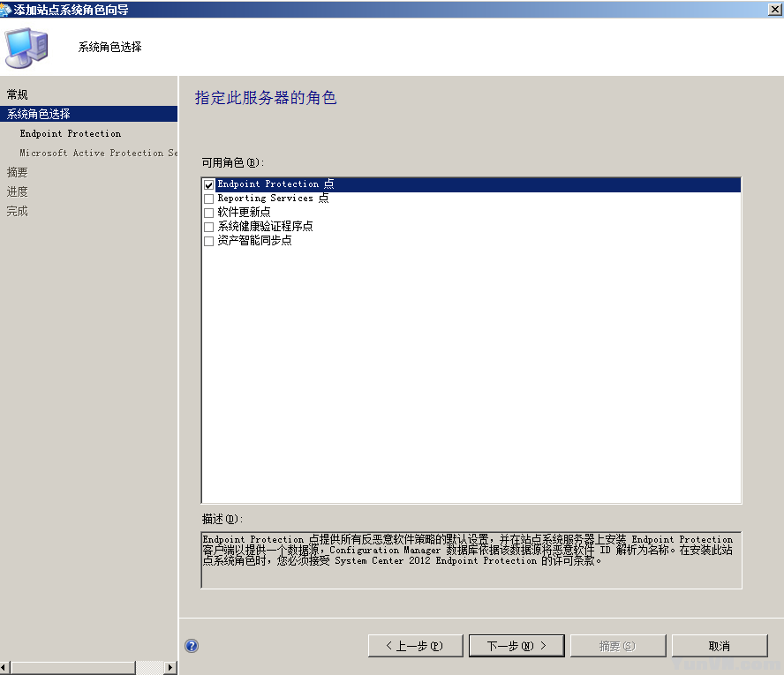This screenshot has height=675, width=784.
Task: Select the 系统角色选择 step in sidebar
Action: pos(88,114)
